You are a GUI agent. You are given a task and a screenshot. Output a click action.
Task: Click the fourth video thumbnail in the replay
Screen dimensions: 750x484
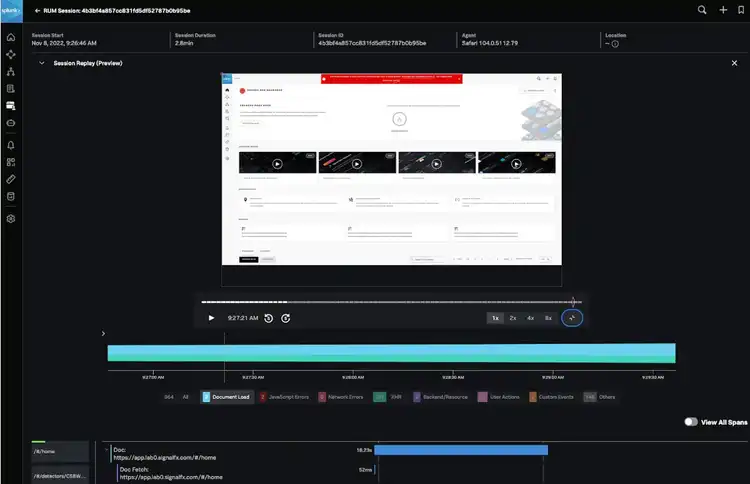[x=517, y=163]
